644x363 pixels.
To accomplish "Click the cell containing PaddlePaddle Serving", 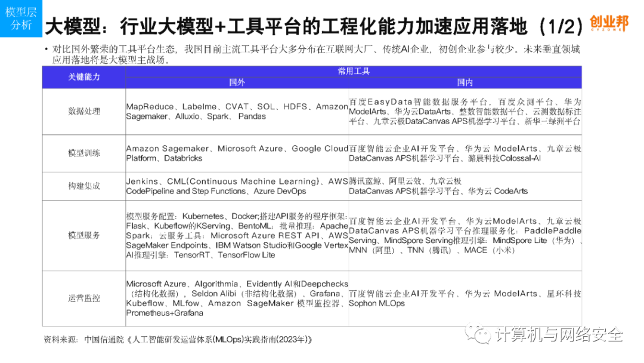I will click(465, 236).
